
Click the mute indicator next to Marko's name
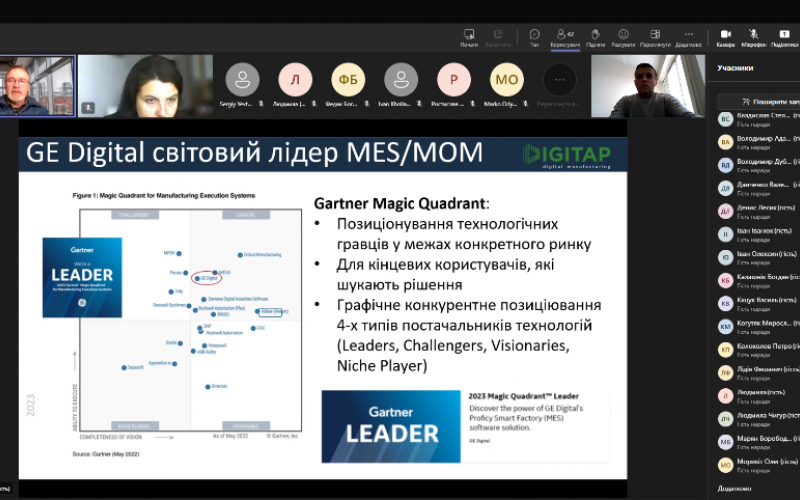[x=526, y=104]
